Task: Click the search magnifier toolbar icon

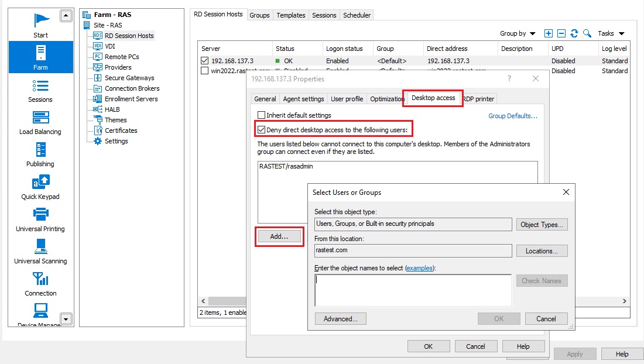Action: point(587,34)
